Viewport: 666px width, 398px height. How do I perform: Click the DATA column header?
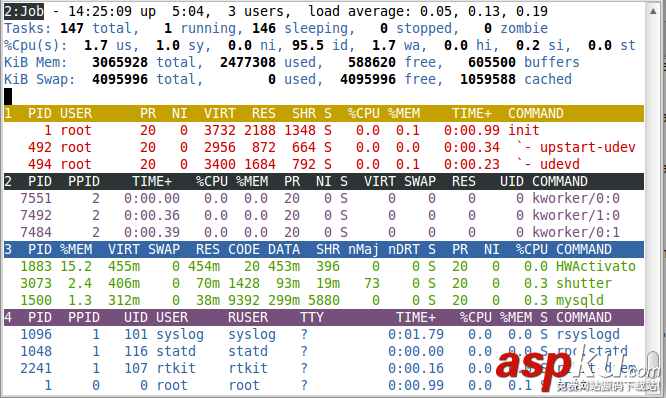pyautogui.click(x=284, y=249)
